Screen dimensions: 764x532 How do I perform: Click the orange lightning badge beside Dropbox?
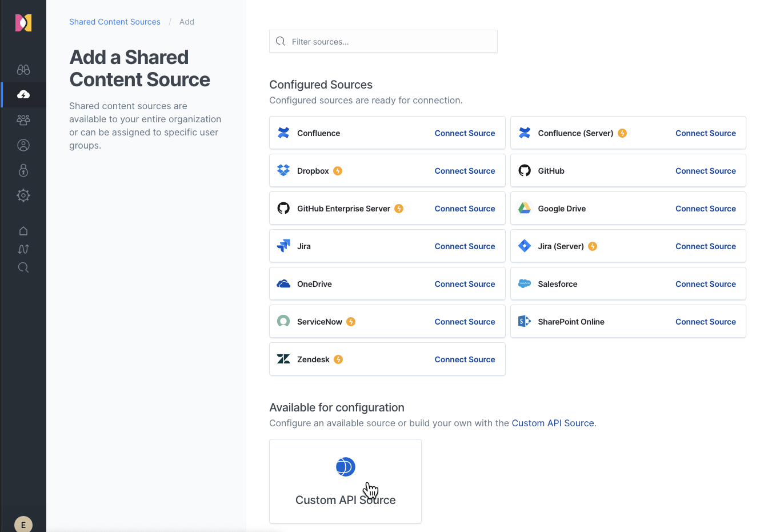[x=338, y=171]
